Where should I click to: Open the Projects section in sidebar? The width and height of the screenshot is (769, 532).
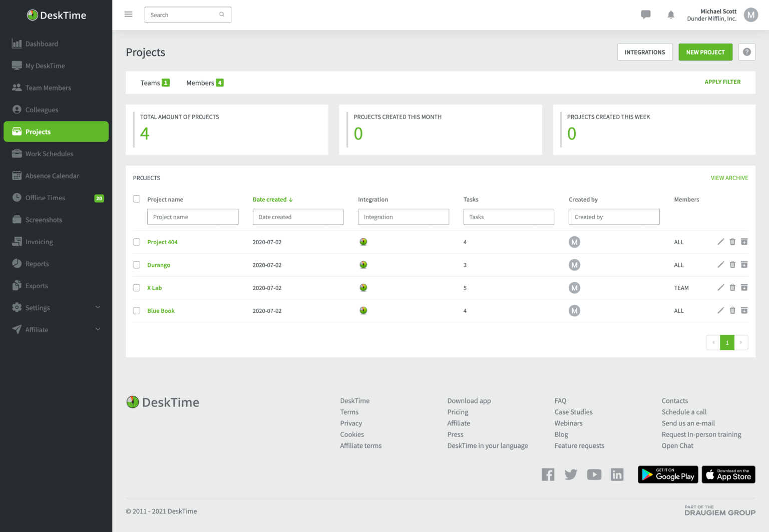point(38,132)
